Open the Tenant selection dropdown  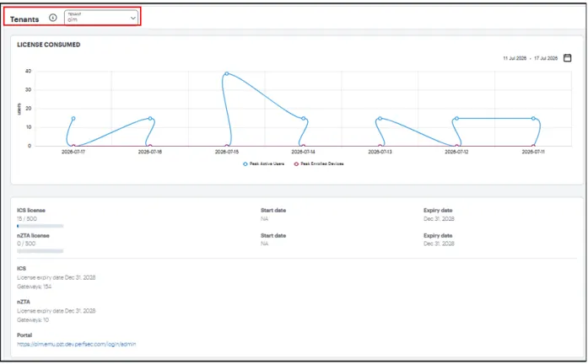[101, 17]
